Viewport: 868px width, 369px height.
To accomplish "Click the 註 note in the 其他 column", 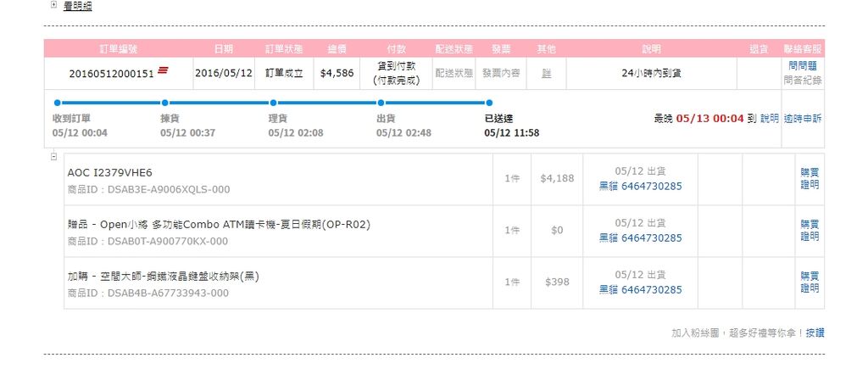I will click(x=547, y=73).
